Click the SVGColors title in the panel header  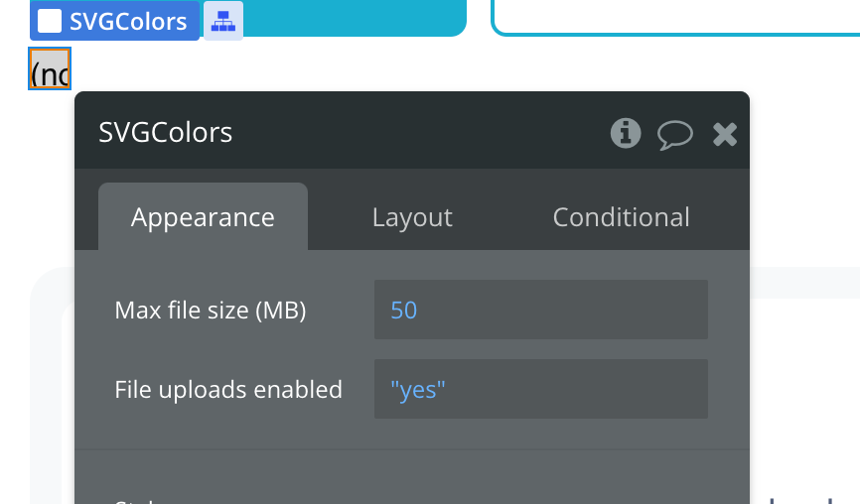(166, 133)
